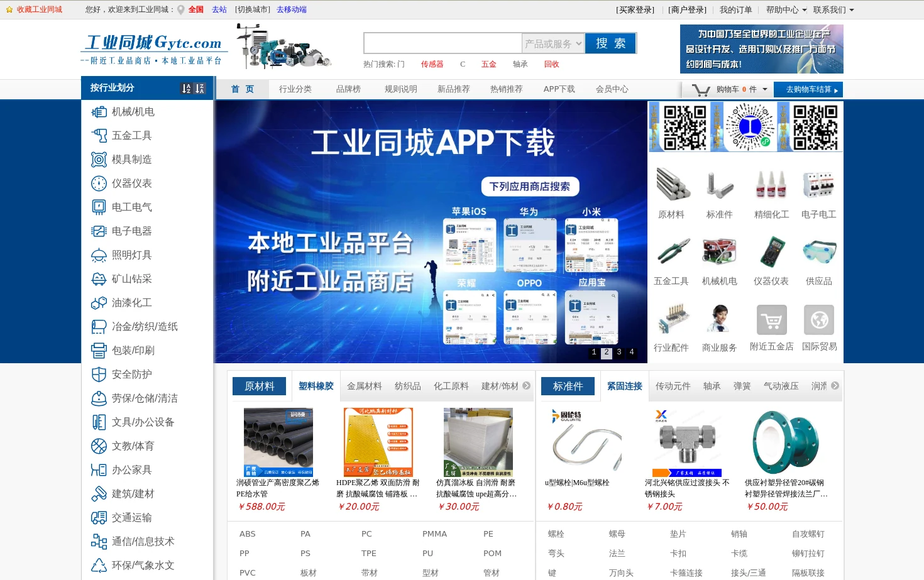Open the 电工电气 sidebar icon
924x580 pixels.
click(99, 207)
